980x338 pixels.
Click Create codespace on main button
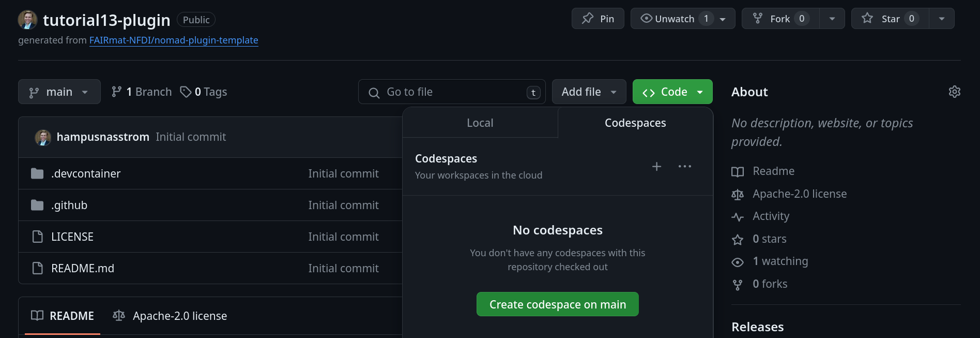tap(557, 304)
